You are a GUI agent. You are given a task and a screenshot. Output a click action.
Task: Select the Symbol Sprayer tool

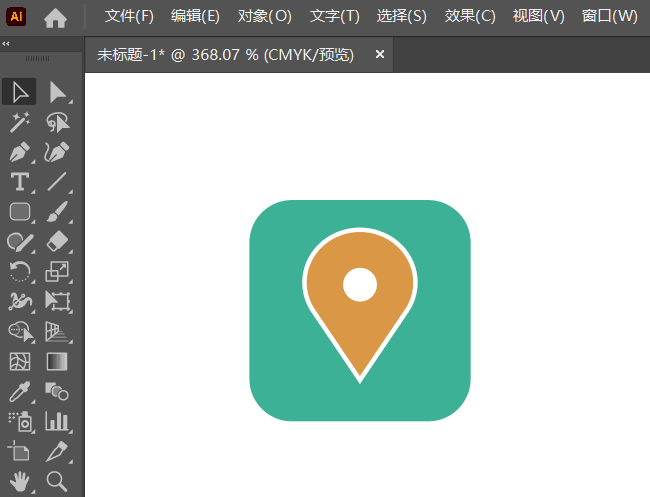coord(19,422)
